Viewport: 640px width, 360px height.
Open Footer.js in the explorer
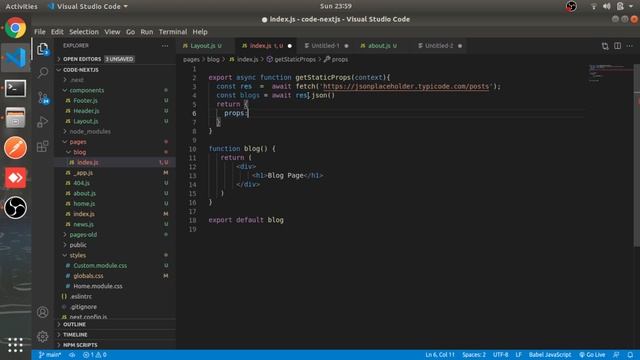(x=115, y=100)
